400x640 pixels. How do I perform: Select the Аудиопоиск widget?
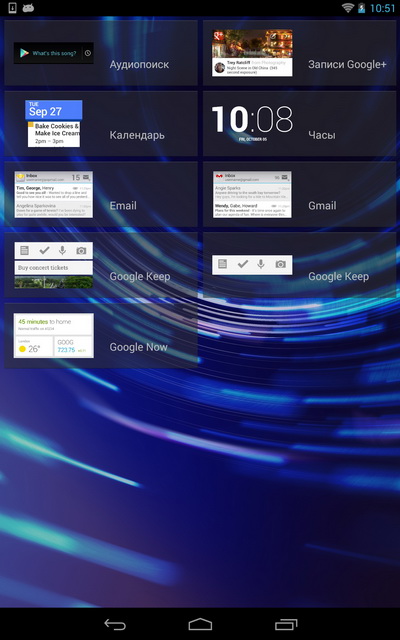point(101,53)
